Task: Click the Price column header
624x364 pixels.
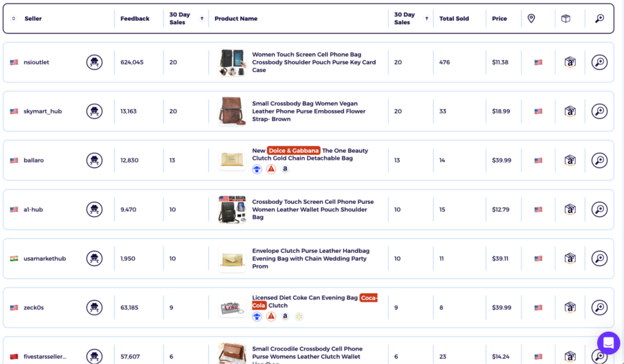Action: pos(500,18)
